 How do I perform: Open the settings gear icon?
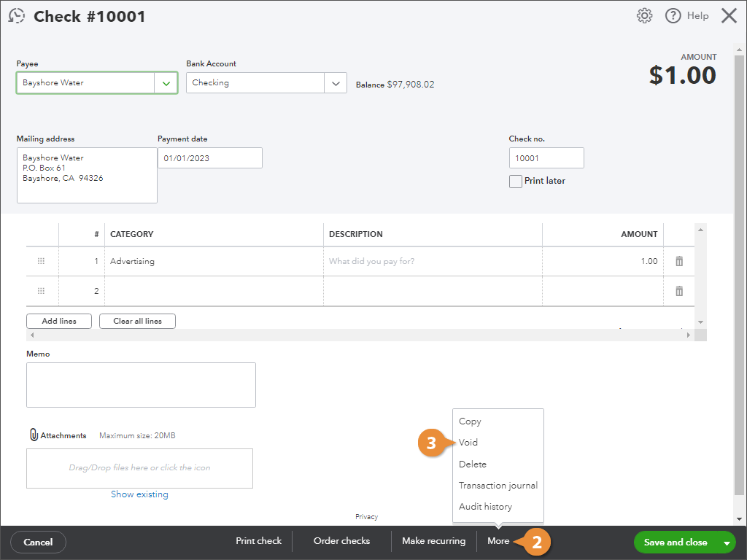click(x=644, y=16)
